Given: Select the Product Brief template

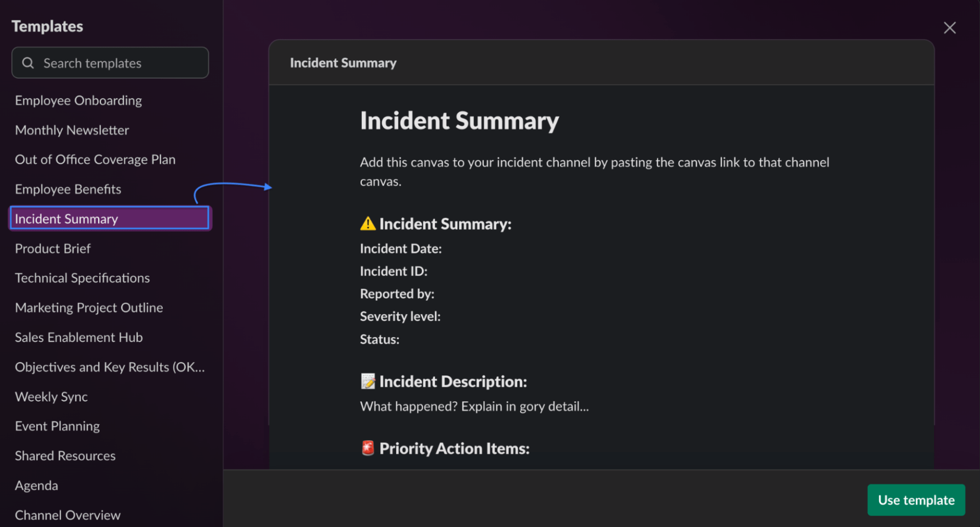Looking at the screenshot, I should point(53,249).
